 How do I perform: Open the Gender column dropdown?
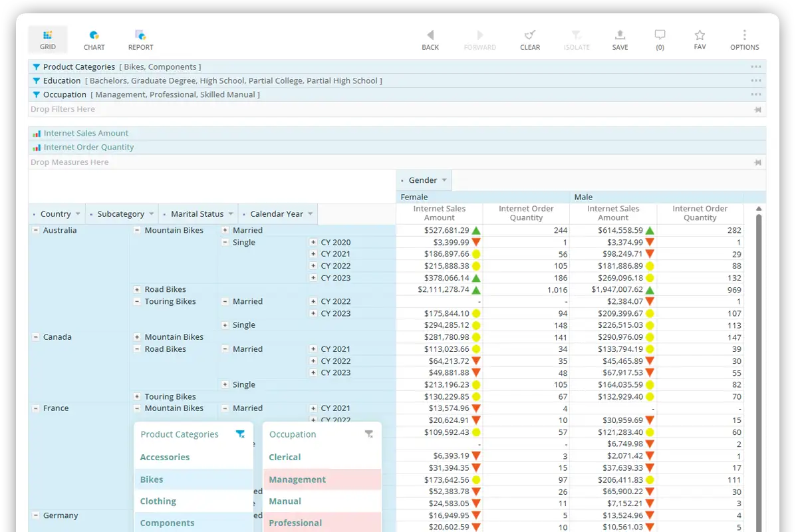pos(444,180)
